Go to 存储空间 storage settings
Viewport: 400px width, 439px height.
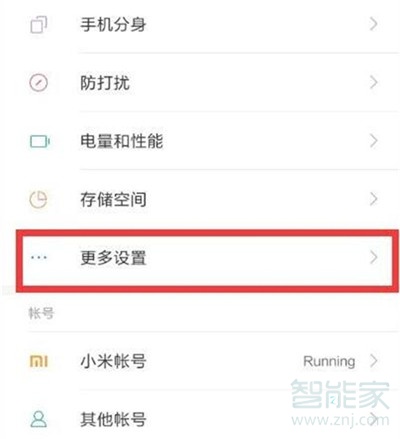coord(200,199)
